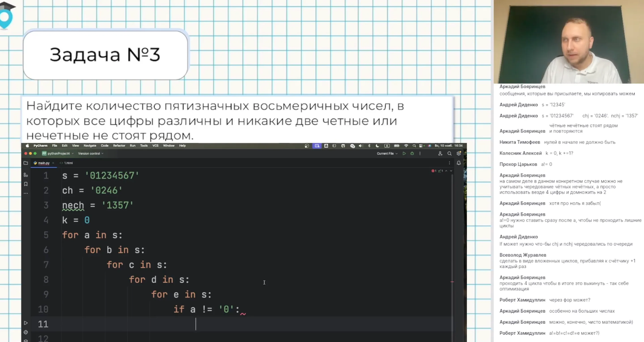Run the current file with green play icon
644x342 pixels.
point(404,154)
